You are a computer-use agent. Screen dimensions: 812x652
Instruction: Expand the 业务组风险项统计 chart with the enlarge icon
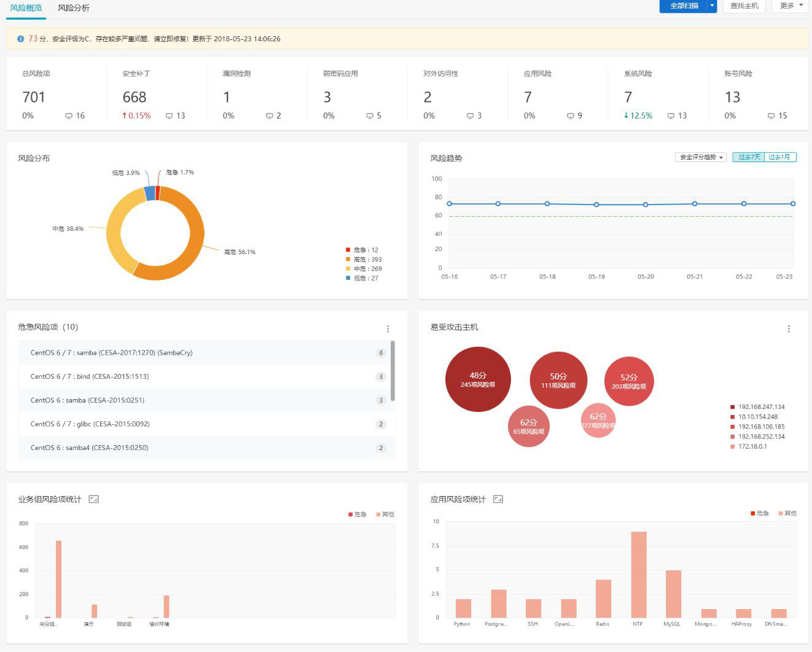[94, 499]
